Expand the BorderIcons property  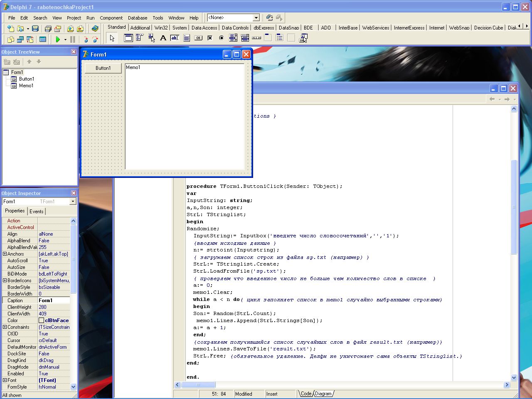coord(5,281)
